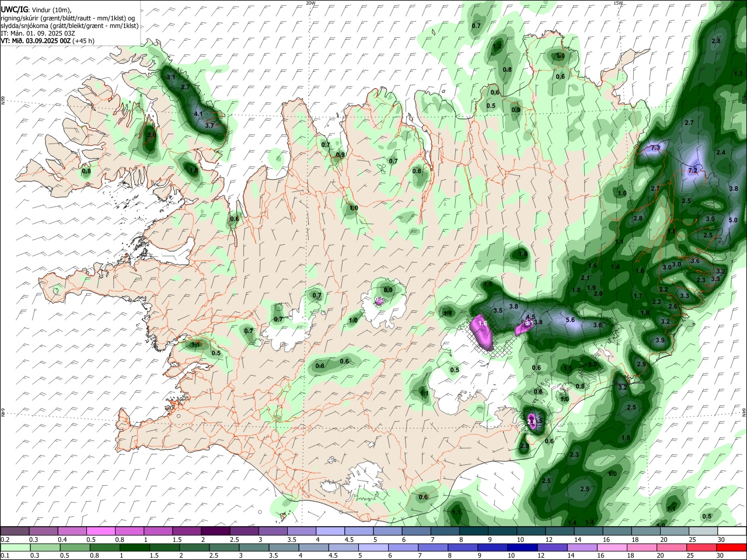
Task: Click the "0.1" label in the legend
Action: coord(5,556)
